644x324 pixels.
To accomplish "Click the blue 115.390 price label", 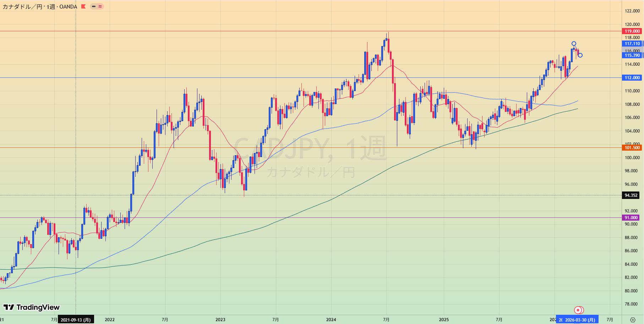I will (x=632, y=55).
